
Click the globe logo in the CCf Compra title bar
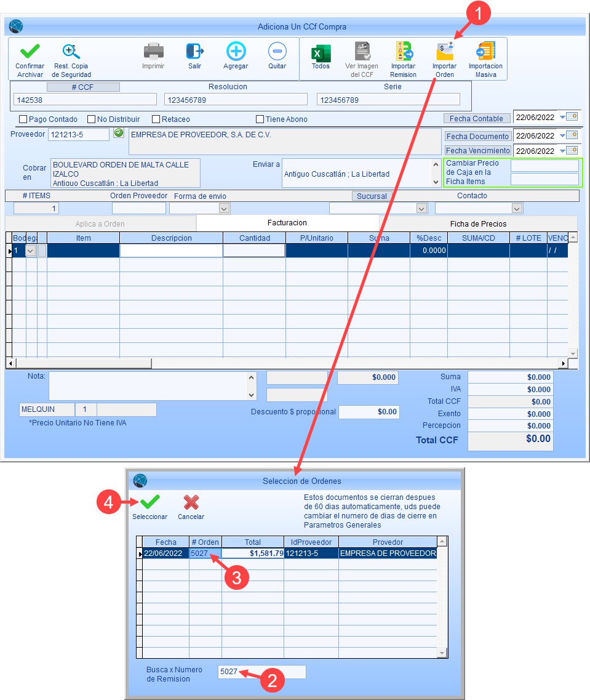(x=15, y=26)
